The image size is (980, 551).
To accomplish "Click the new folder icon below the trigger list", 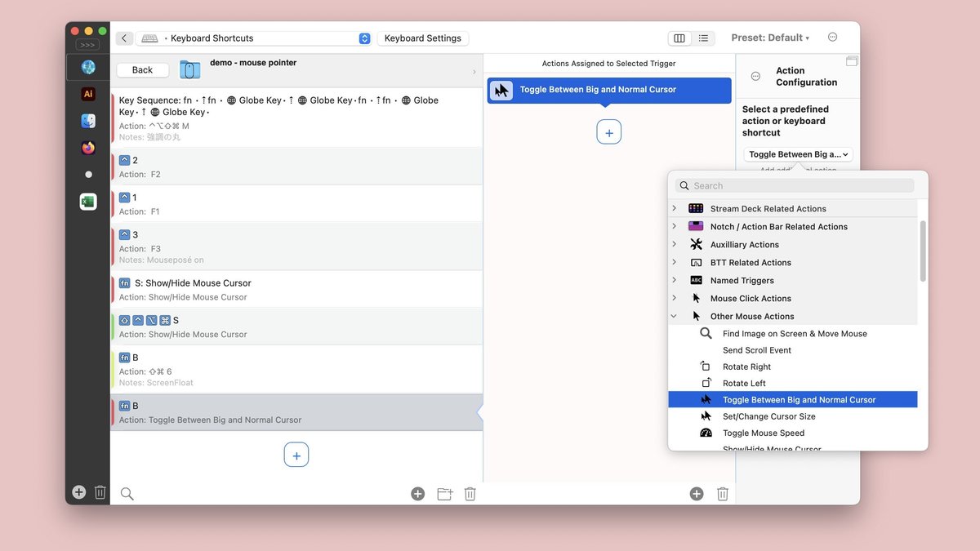I will click(x=444, y=493).
